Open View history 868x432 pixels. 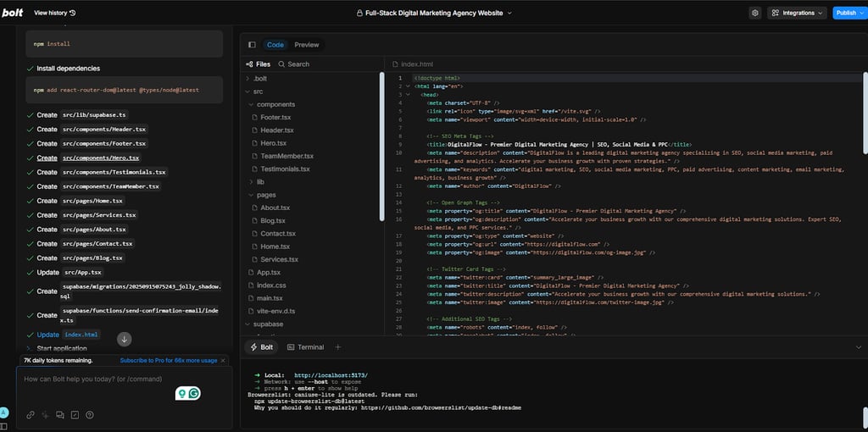pyautogui.click(x=55, y=13)
